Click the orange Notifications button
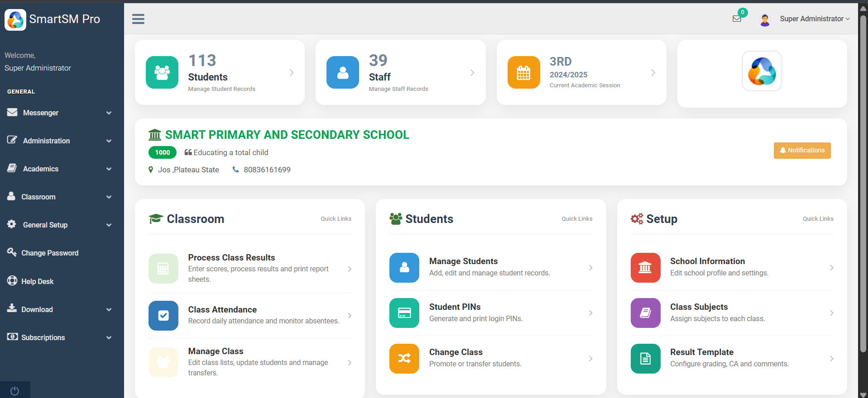Image resolution: width=868 pixels, height=398 pixels. click(x=802, y=151)
